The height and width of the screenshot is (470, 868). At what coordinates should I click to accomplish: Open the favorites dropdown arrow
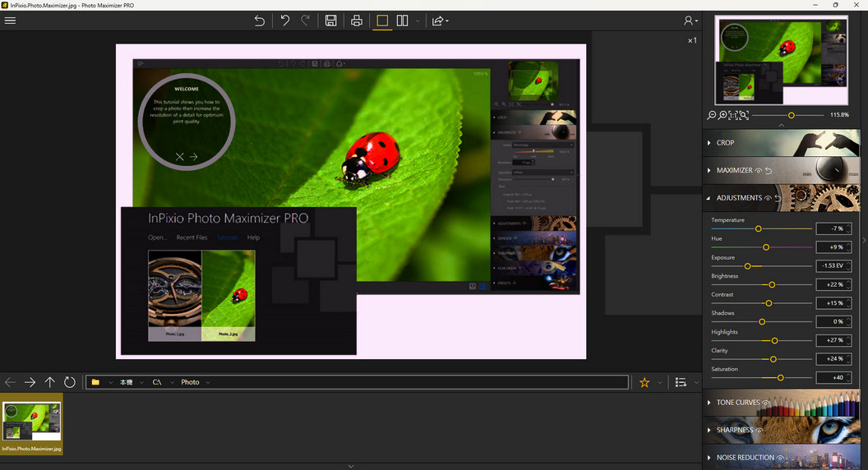coord(659,383)
